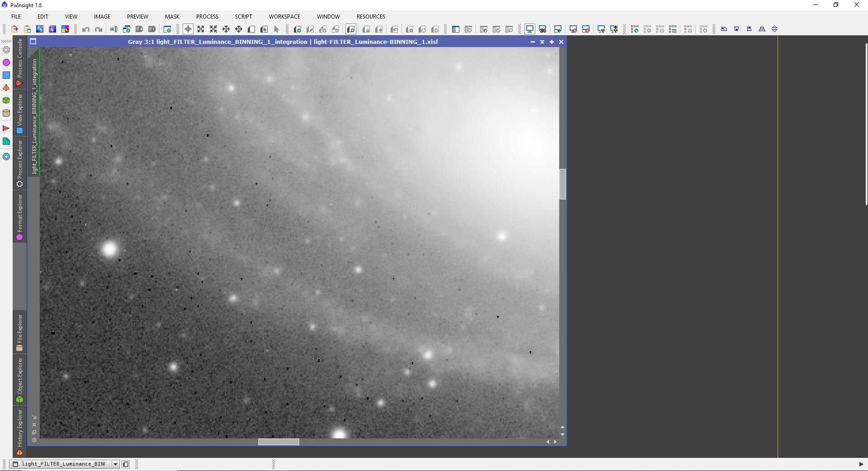868x471 pixels.
Task: Select the crosshair readout mode tool
Action: pos(188,29)
